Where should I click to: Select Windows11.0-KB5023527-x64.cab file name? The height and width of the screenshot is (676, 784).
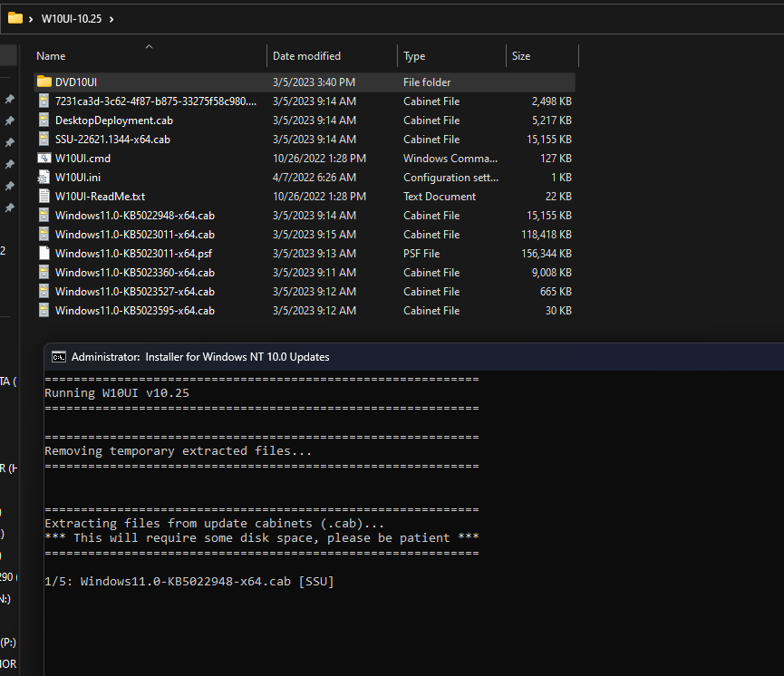click(x=134, y=291)
